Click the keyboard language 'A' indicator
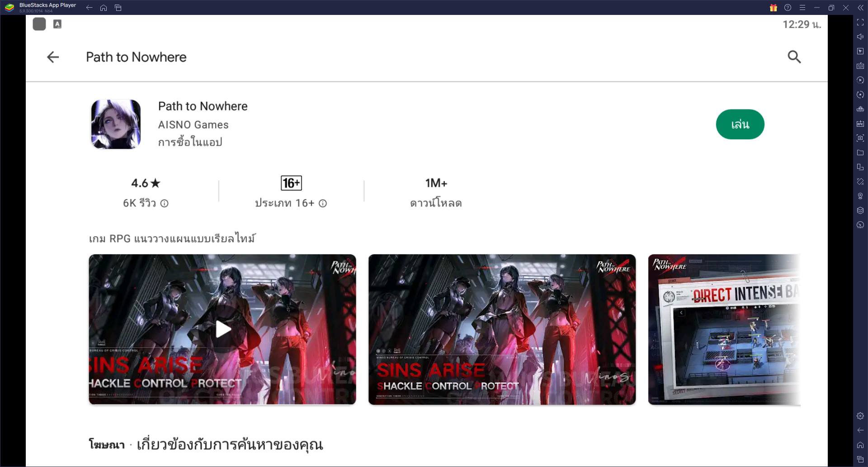Image resolution: width=868 pixels, height=467 pixels. 57,24
